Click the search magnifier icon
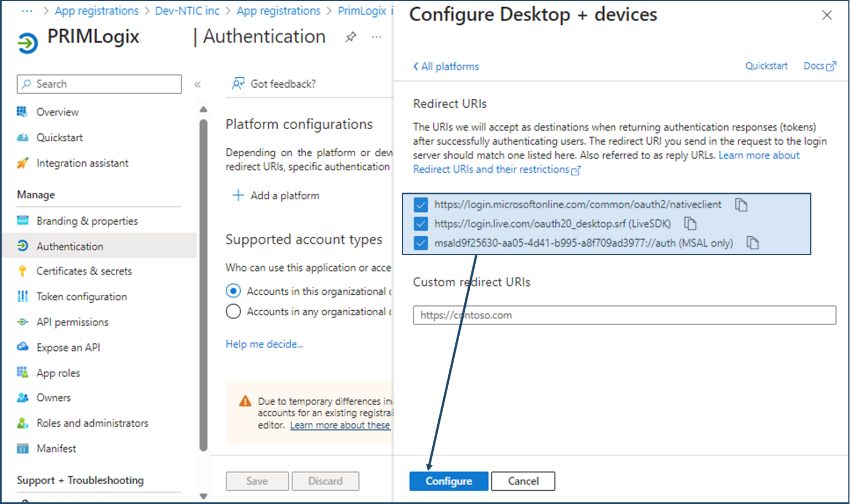Screen dimensions: 850x504 [x=26, y=84]
